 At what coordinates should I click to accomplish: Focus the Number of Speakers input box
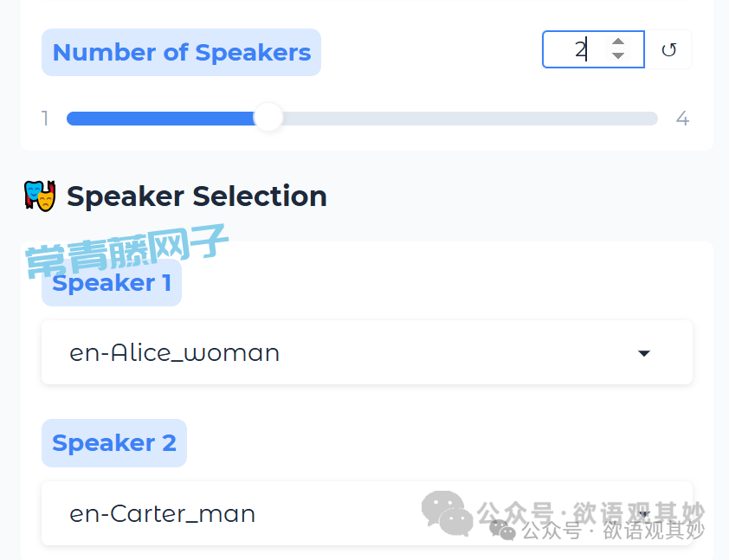[x=576, y=49]
